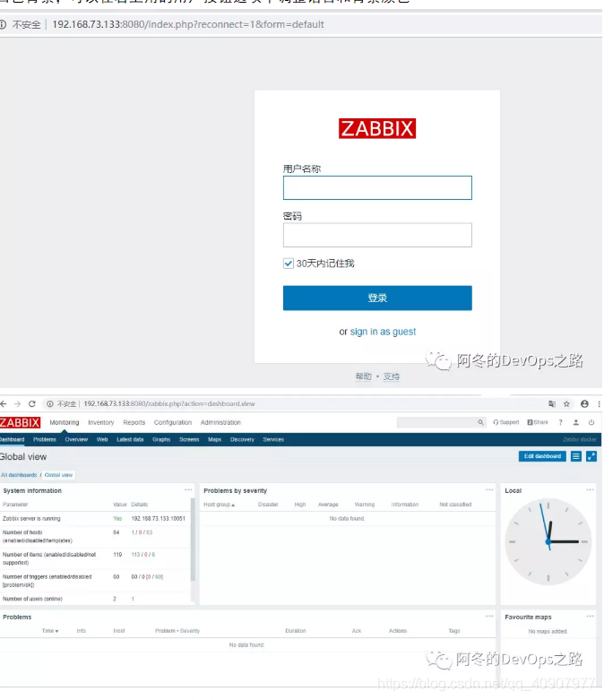Open the Administration menu
This screenshot has width=604, height=700.
(220, 422)
